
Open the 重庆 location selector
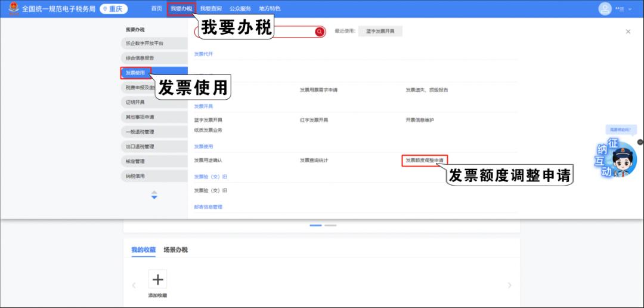coord(113,9)
